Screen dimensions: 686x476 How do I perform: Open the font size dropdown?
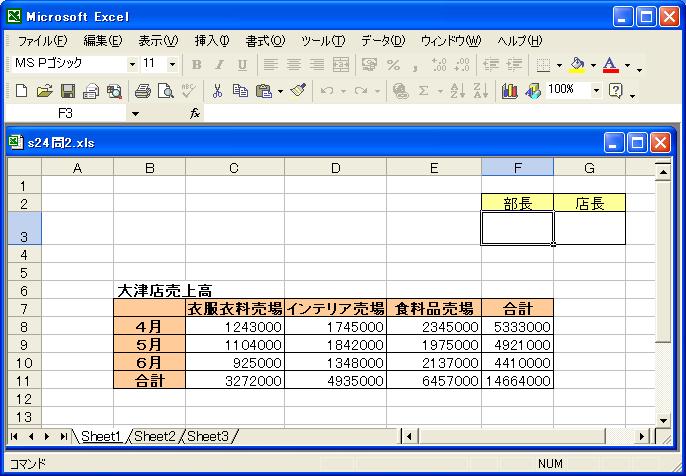172,65
